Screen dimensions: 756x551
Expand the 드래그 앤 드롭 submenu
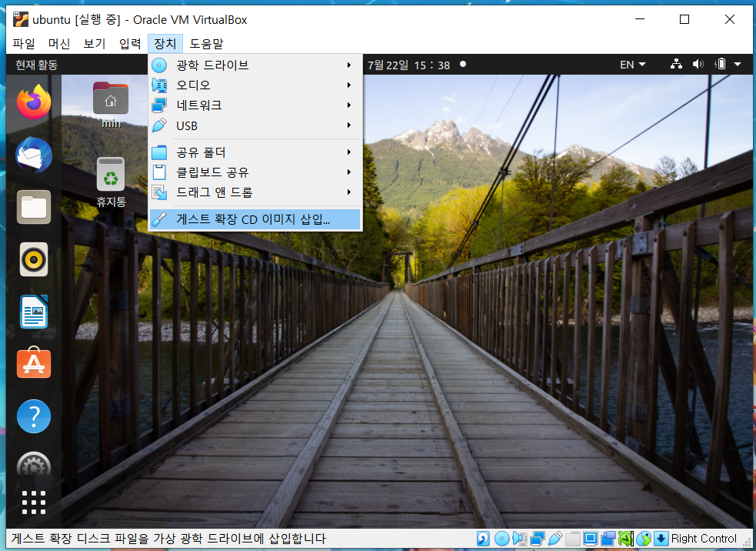click(x=255, y=192)
